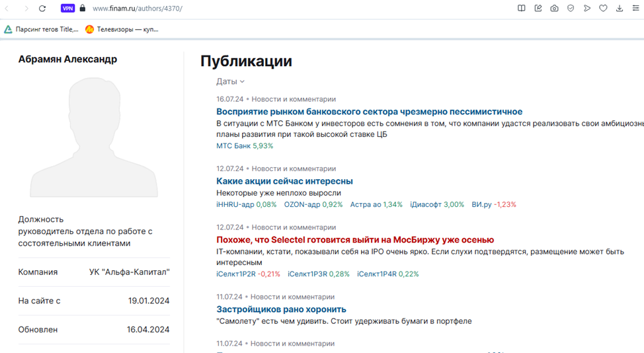Screen dimensions: 644x353
Task: Select the author name 'Абрамян Александр'
Action: [67, 59]
